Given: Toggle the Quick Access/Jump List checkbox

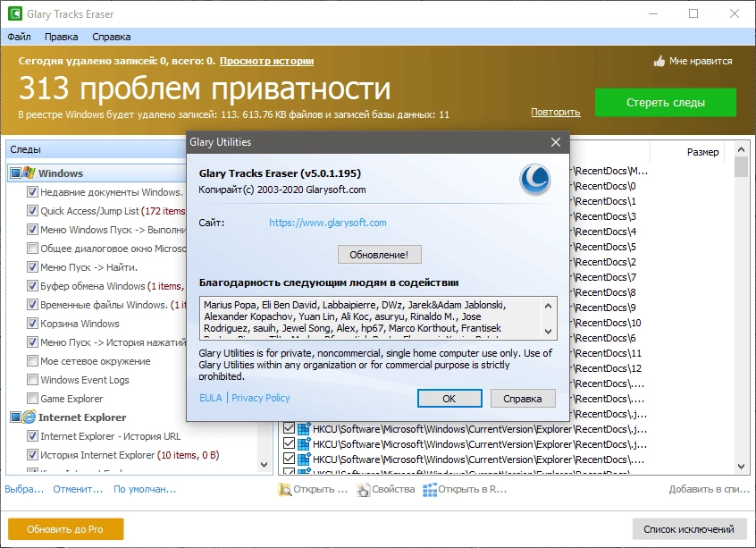Looking at the screenshot, I should 32,211.
